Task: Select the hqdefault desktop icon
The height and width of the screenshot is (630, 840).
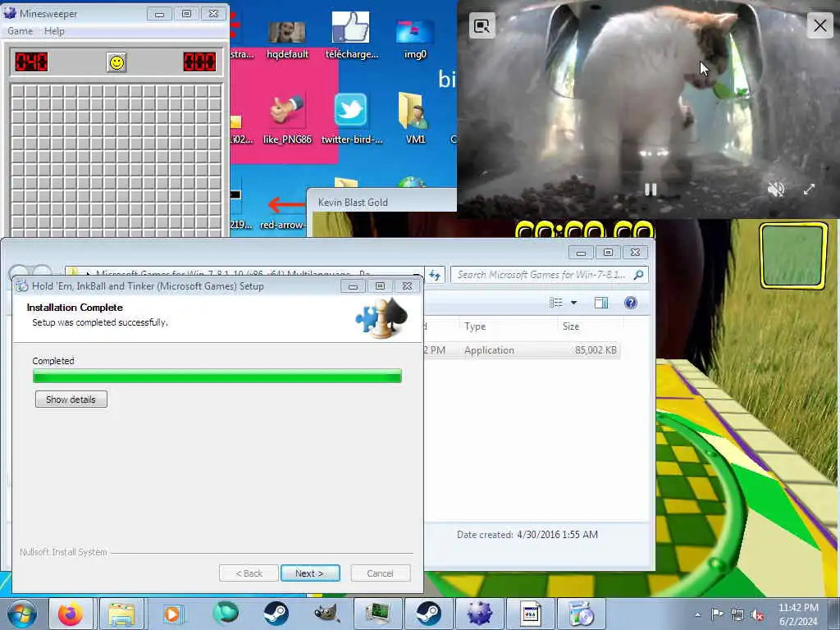Action: [x=287, y=39]
